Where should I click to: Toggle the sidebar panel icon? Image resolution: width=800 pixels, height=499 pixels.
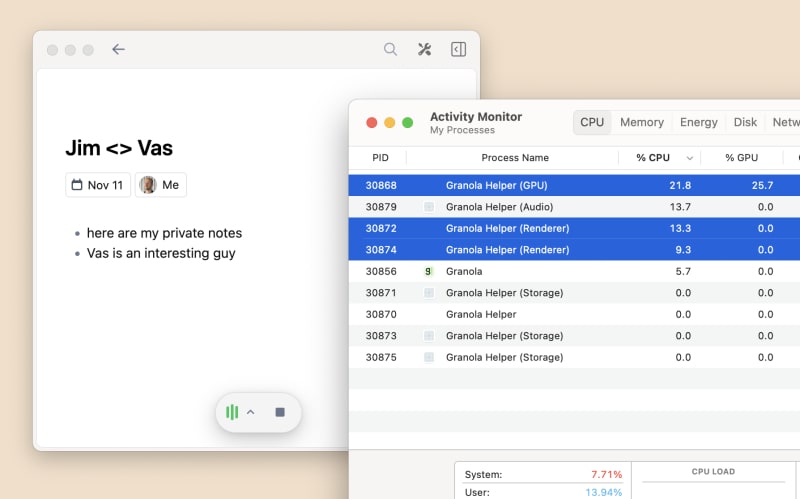click(458, 49)
